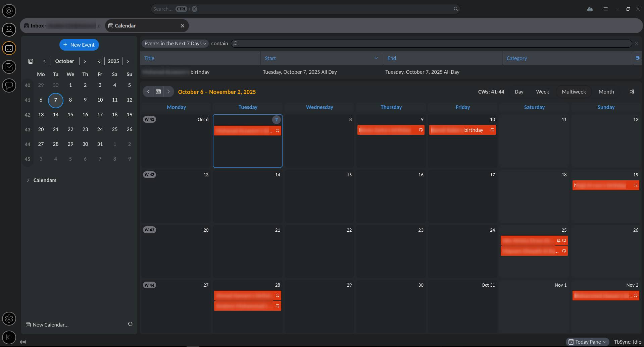Viewport: 644px width, 347px height.
Task: Switch to the Inbox tab
Action: [63, 26]
